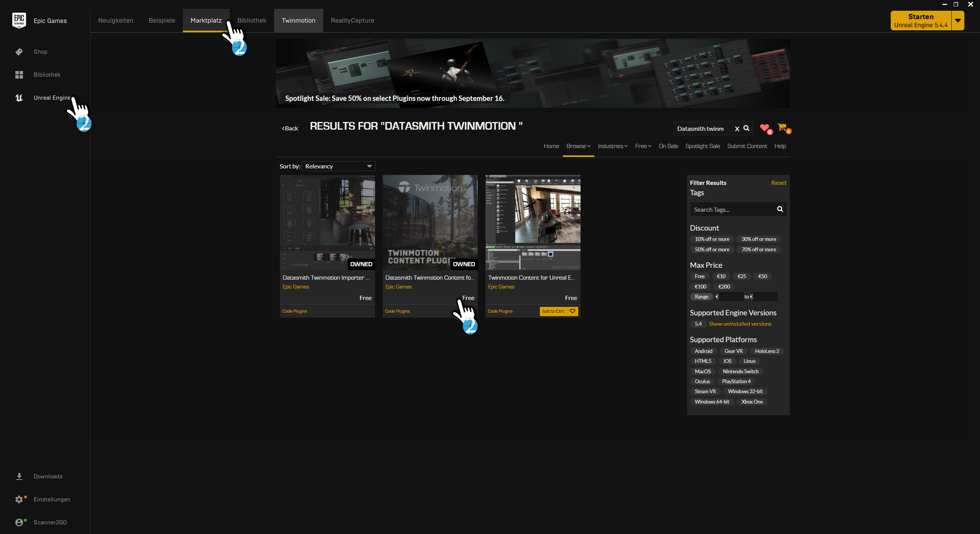Add Twinmotion Content to wishlist heart
Image resolution: width=980 pixels, height=534 pixels.
[x=572, y=311]
